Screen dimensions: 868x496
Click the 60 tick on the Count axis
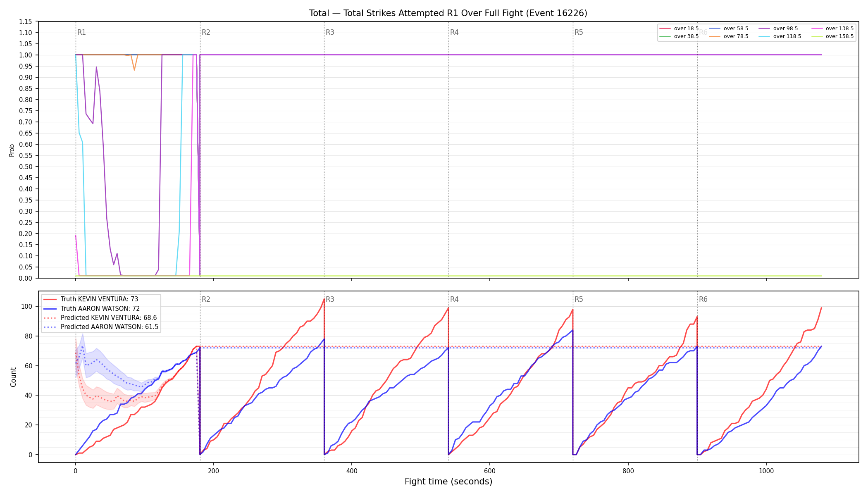[x=29, y=366]
